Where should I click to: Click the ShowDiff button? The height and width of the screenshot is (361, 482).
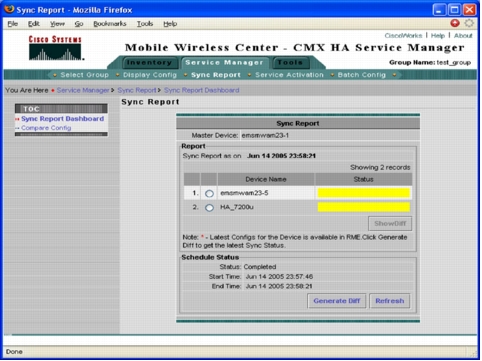390,224
